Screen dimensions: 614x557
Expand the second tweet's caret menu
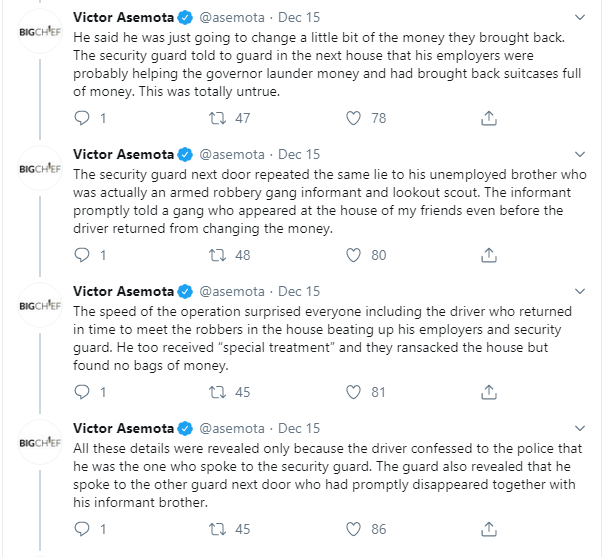[x=580, y=155]
